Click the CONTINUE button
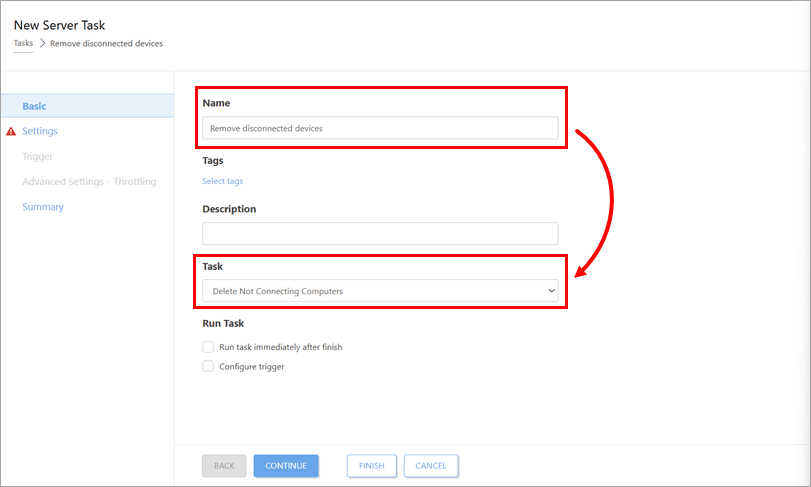Screen dimensions: 811x487 click(286, 466)
